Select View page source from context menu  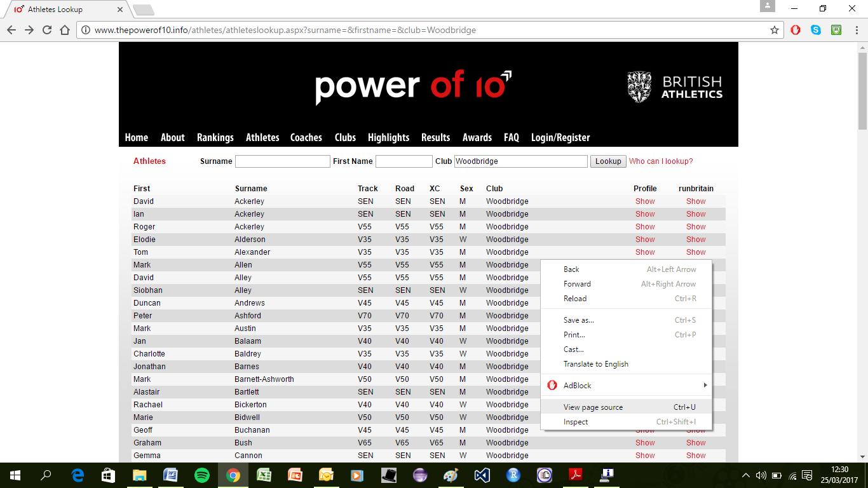(x=593, y=407)
